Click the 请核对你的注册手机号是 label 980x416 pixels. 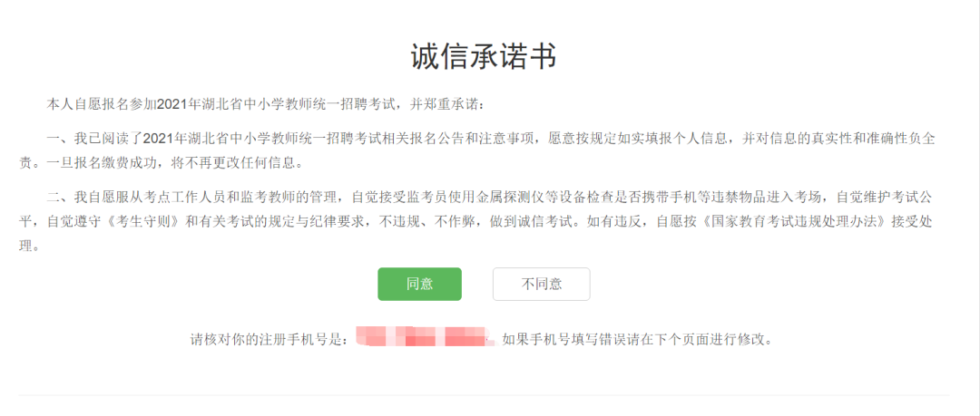pyautogui.click(x=268, y=341)
